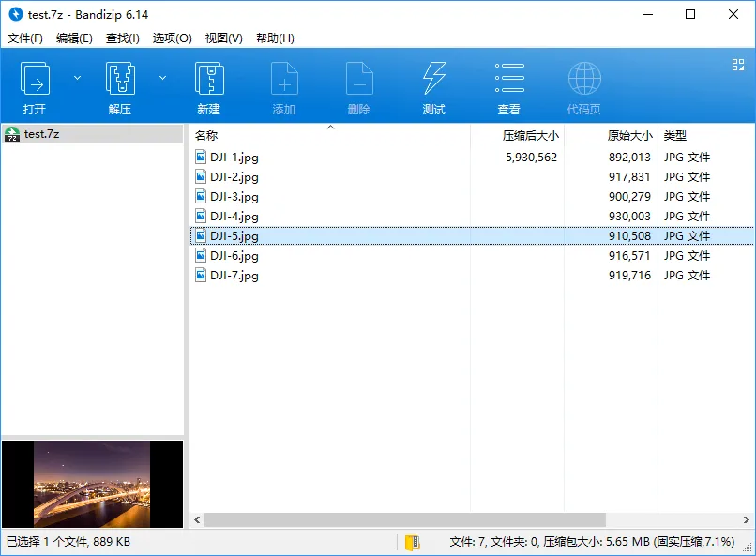Screen dimensions: 756x556
Task: Toggle the layout view icon at top right
Action: coord(736,65)
